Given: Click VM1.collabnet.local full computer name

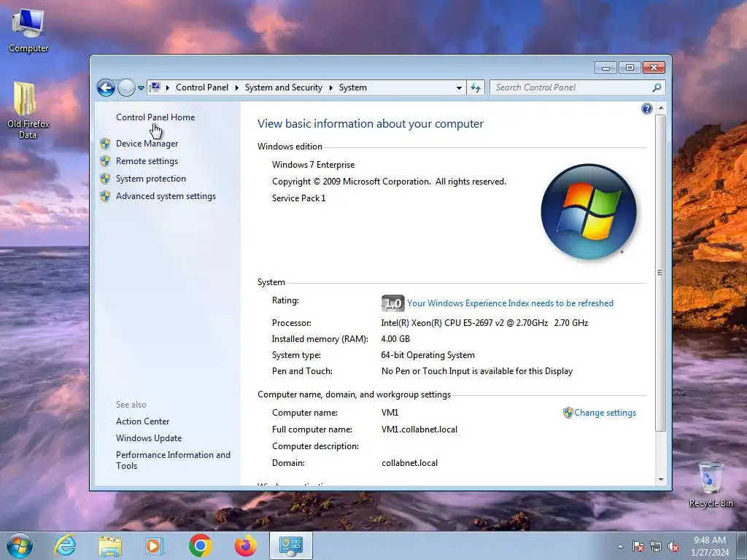Looking at the screenshot, I should [419, 429].
